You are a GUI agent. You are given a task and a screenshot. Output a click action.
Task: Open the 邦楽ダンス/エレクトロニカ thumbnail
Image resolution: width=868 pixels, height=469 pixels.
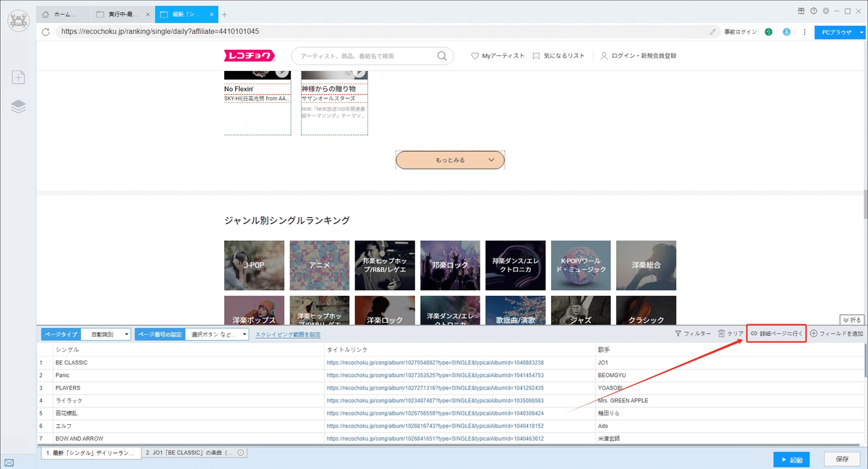(x=515, y=266)
